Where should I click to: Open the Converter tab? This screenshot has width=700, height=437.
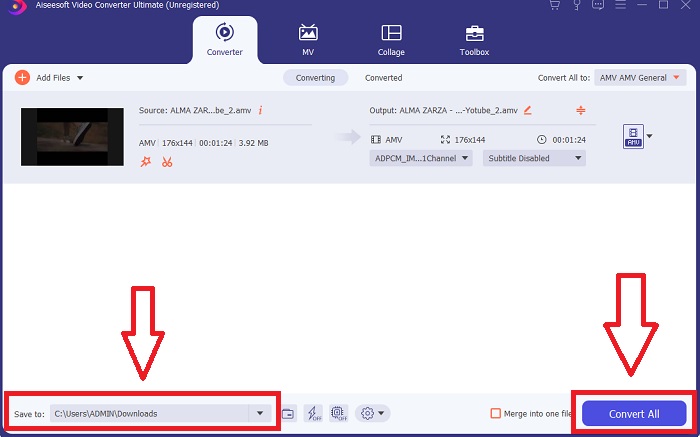pos(225,40)
